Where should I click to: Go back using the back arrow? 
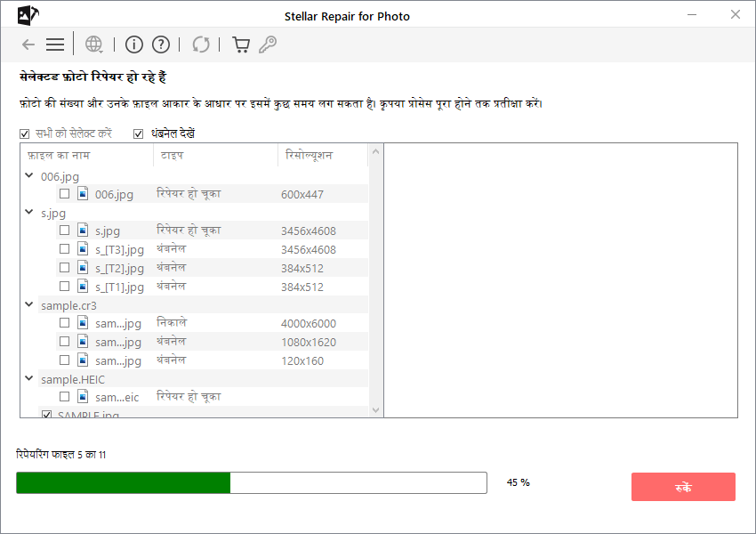(x=28, y=44)
